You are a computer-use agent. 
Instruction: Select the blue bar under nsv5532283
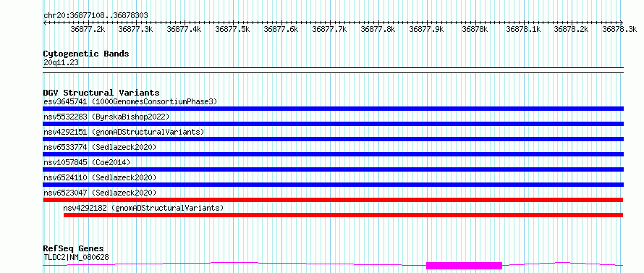[x=333, y=124]
